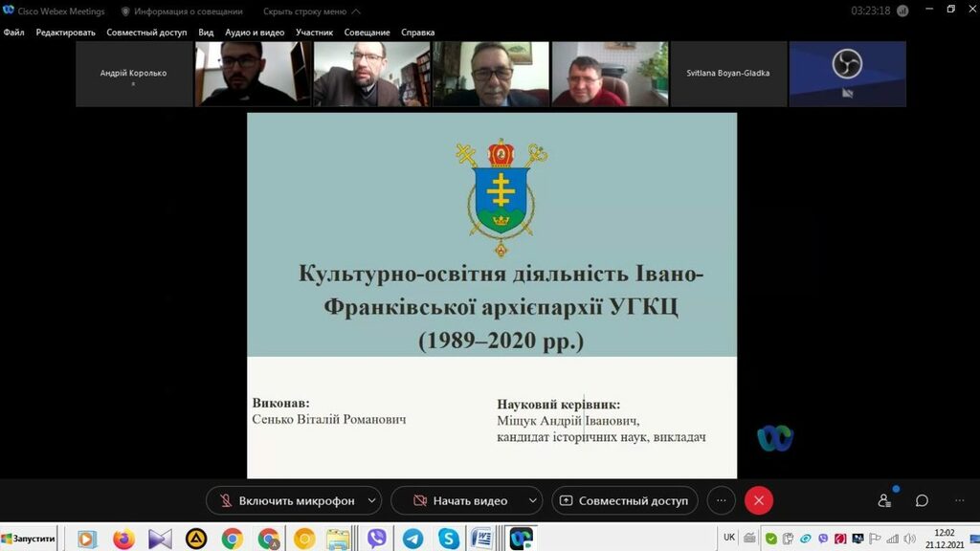Click Информация о совещании
980x551 pixels.
point(181,11)
